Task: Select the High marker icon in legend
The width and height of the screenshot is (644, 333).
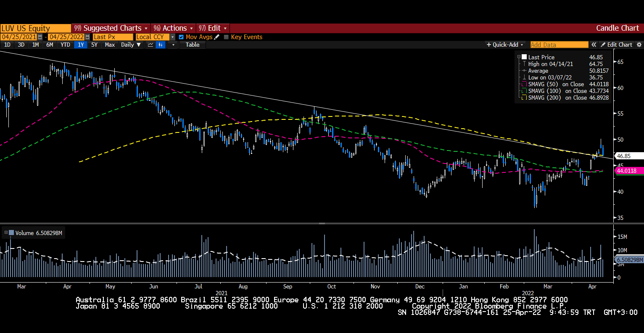Action: pyautogui.click(x=524, y=64)
